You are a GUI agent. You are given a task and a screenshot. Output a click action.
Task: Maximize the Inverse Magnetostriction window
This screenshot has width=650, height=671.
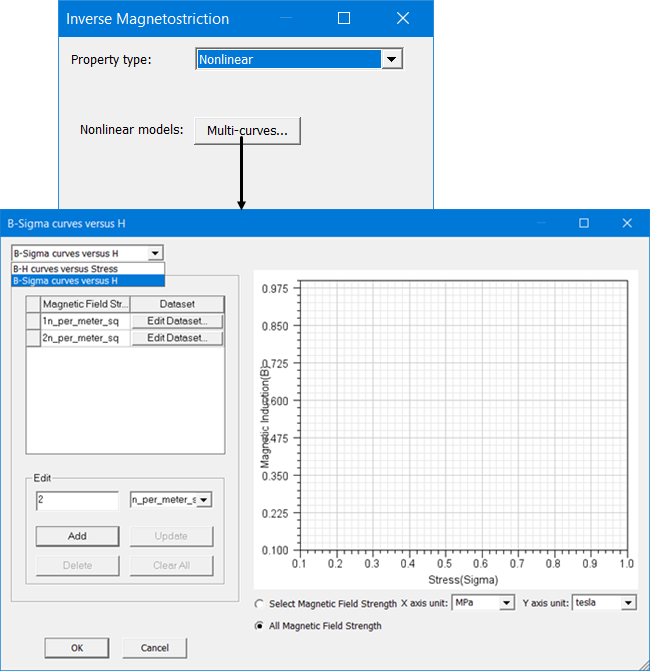tap(344, 18)
